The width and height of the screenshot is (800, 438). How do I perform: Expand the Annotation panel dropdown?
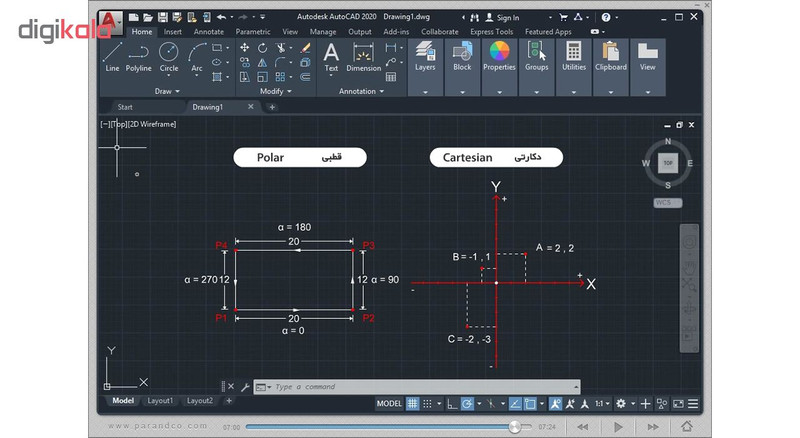(x=361, y=91)
